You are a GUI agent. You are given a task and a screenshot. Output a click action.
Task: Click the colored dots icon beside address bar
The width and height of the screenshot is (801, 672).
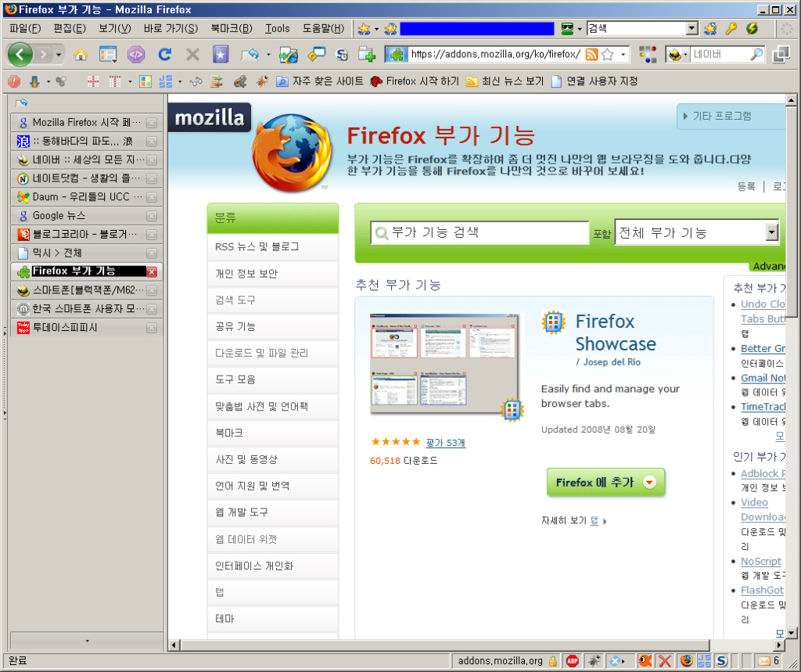pos(648,54)
